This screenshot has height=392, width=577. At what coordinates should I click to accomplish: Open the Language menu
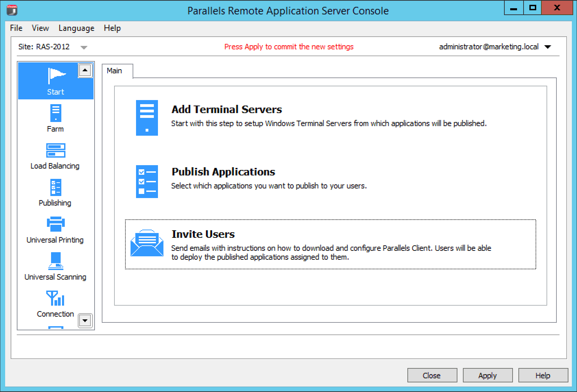[76, 28]
